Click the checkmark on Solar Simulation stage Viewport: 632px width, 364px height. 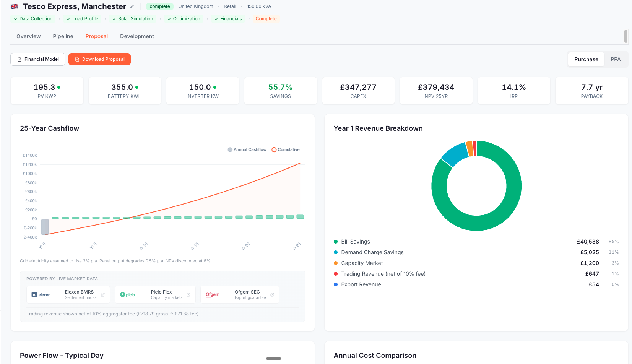(x=114, y=18)
